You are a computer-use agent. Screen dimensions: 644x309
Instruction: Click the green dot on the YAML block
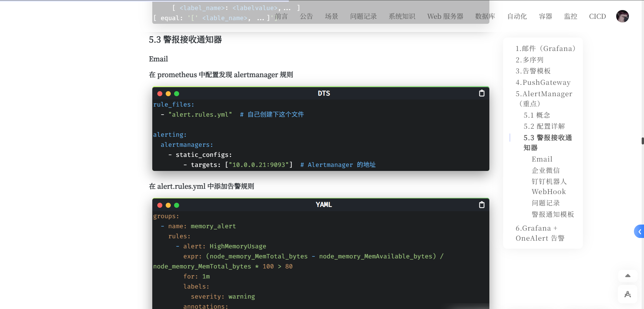click(x=177, y=205)
